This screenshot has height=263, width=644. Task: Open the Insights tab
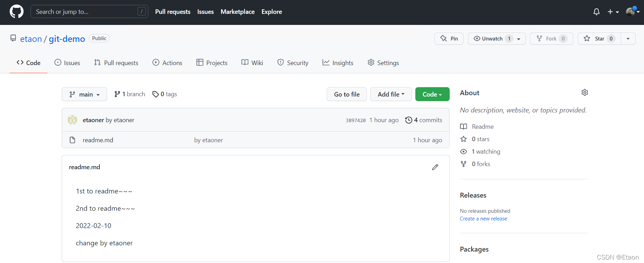click(x=338, y=63)
